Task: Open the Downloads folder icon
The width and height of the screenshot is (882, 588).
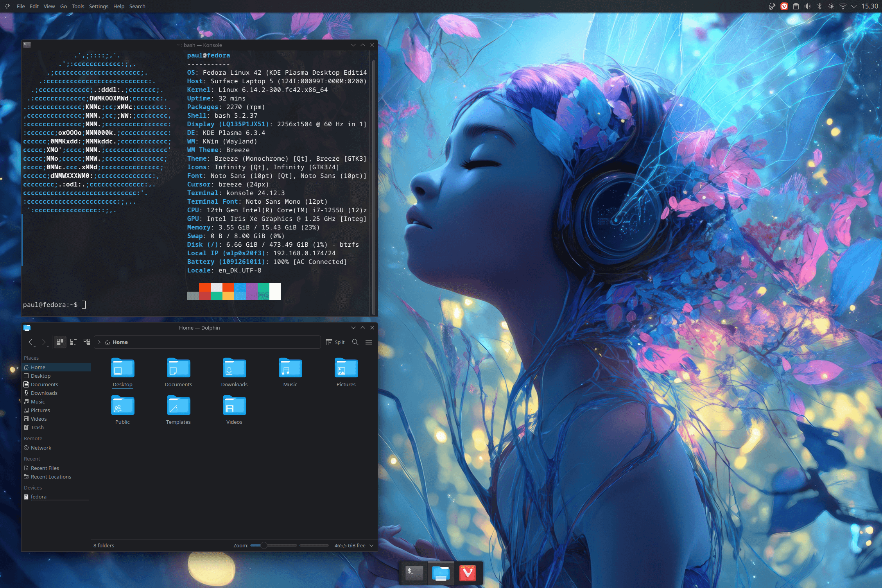Action: click(234, 368)
